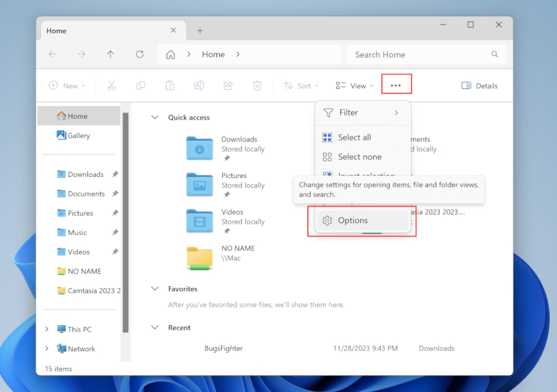Open the View dropdown menu

[x=355, y=86]
